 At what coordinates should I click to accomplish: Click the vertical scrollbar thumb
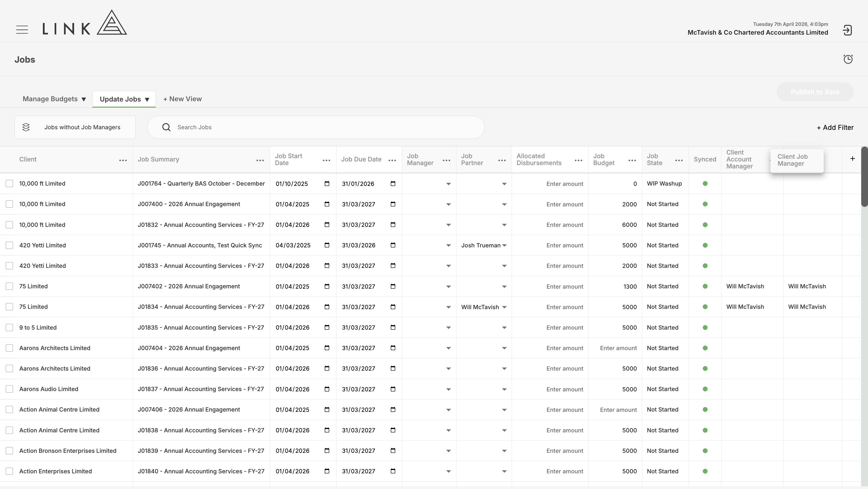(864, 177)
